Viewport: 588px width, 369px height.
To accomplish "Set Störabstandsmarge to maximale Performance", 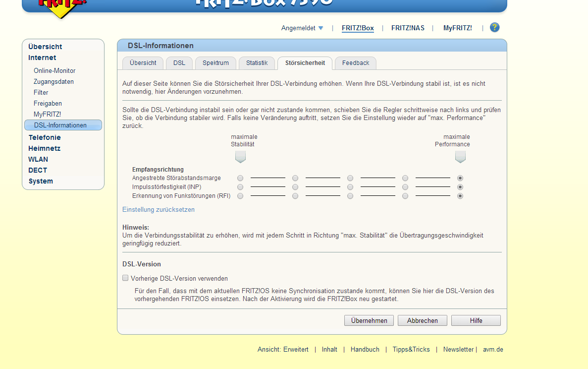I will (460, 178).
